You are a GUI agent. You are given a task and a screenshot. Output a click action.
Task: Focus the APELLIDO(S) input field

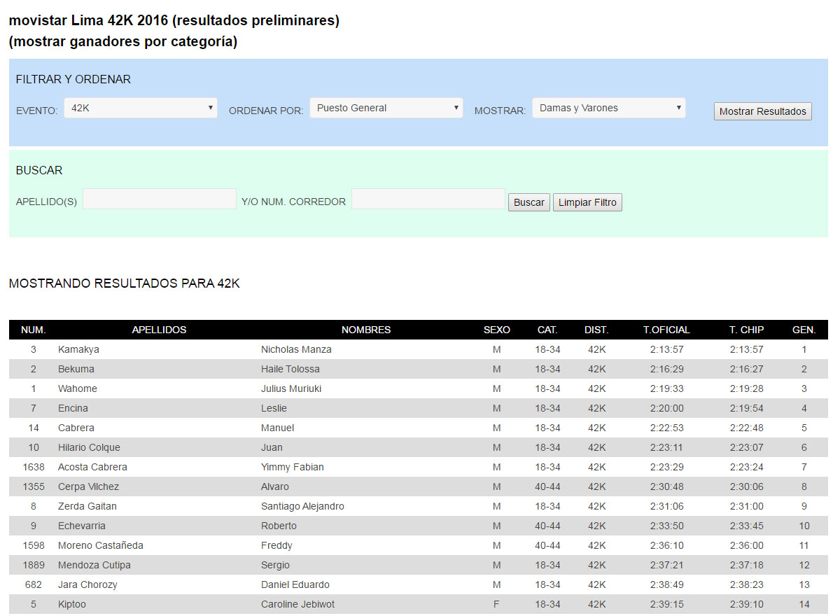click(160, 199)
